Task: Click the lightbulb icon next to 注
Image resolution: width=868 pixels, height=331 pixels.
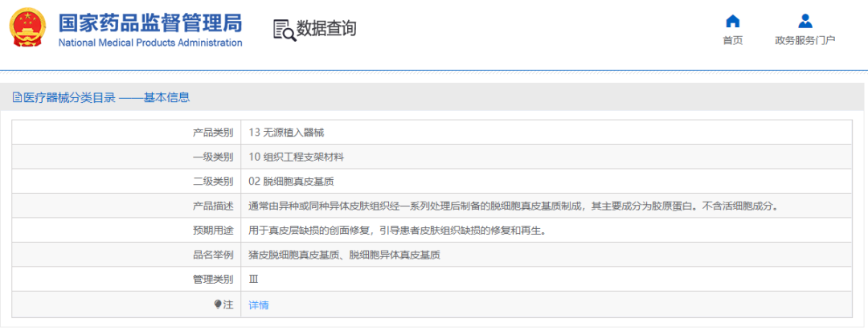Action: [x=218, y=304]
